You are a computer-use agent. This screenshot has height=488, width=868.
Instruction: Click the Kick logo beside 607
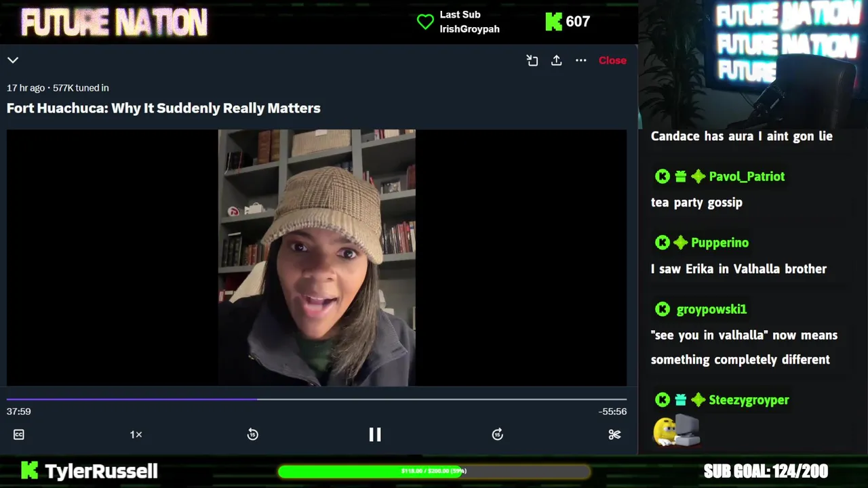(x=554, y=22)
